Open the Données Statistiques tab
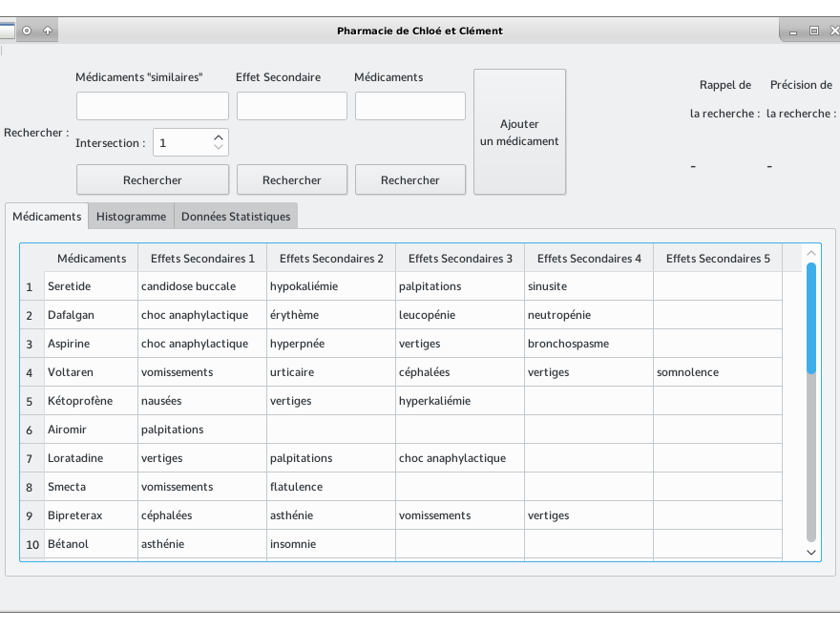The width and height of the screenshot is (840, 630). click(235, 217)
